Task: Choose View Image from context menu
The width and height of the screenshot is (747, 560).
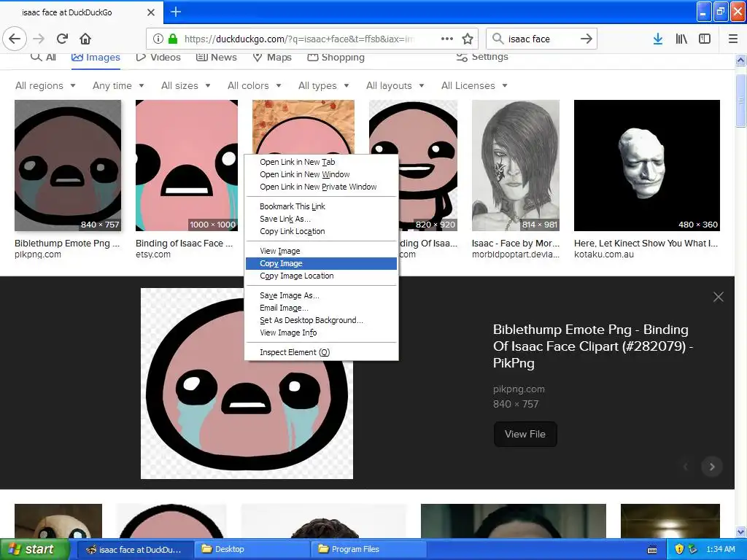Action: 321,251
